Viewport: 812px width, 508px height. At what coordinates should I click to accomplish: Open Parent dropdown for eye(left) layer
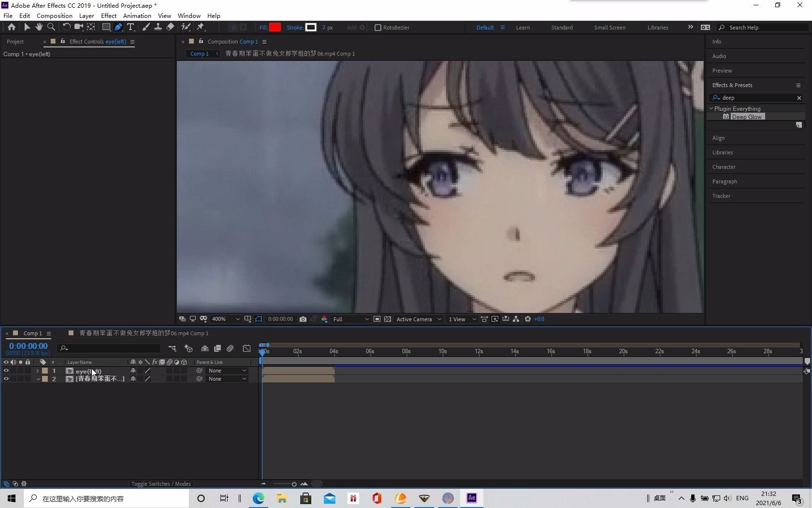click(227, 371)
